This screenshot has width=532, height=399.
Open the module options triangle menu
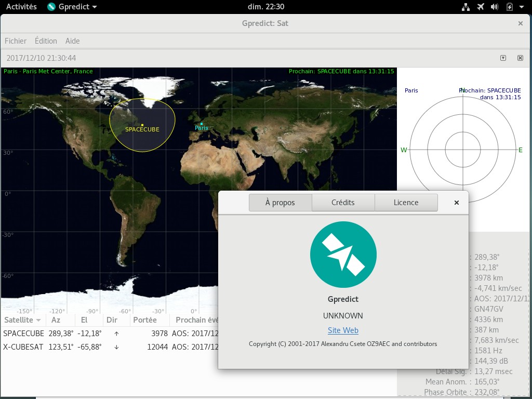pos(503,58)
